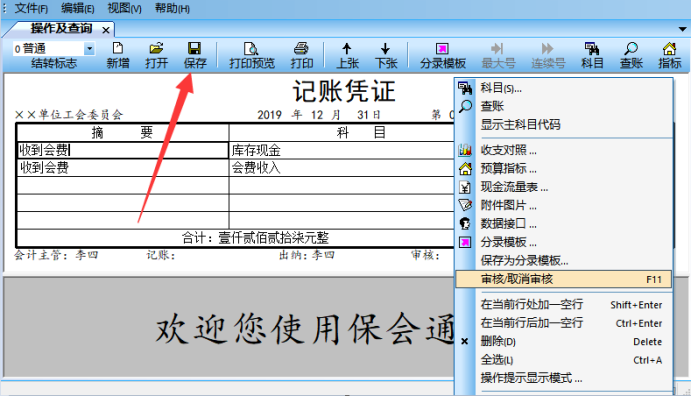The width and height of the screenshot is (692, 397).
Task: Open 附件图片 ... menu entry
Action: (x=564, y=206)
